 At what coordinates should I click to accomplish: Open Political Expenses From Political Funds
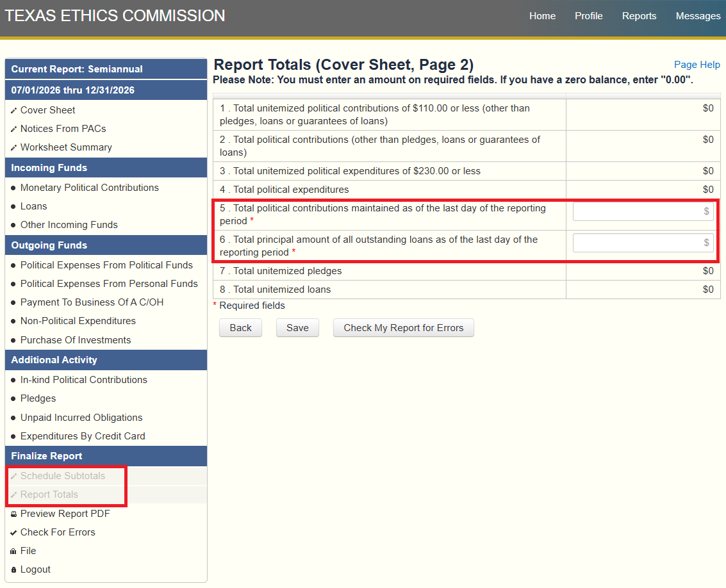[x=106, y=265]
